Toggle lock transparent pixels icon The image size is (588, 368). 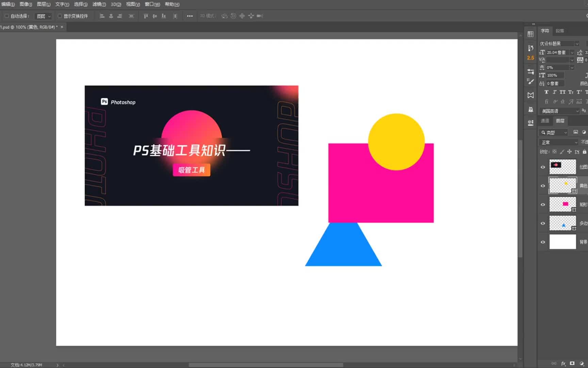[x=554, y=152]
